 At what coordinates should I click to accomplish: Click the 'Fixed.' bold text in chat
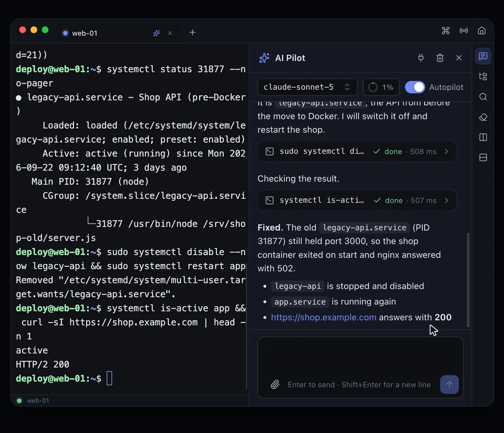271,228
